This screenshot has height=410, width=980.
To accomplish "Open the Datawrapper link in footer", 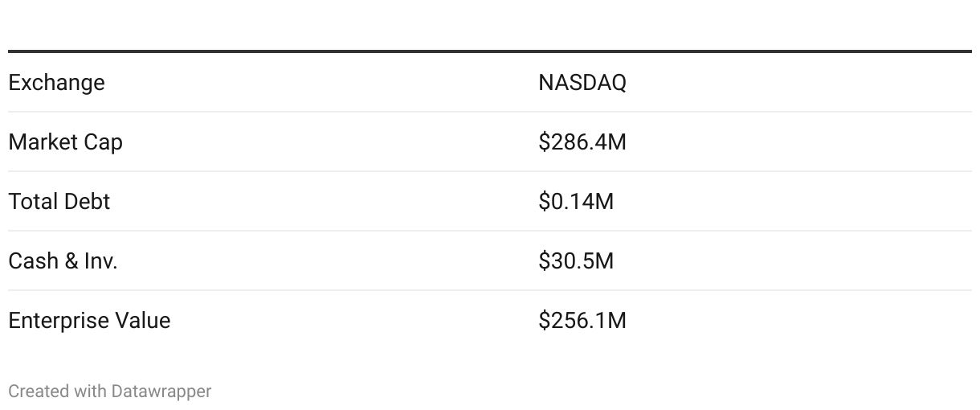I will (161, 392).
